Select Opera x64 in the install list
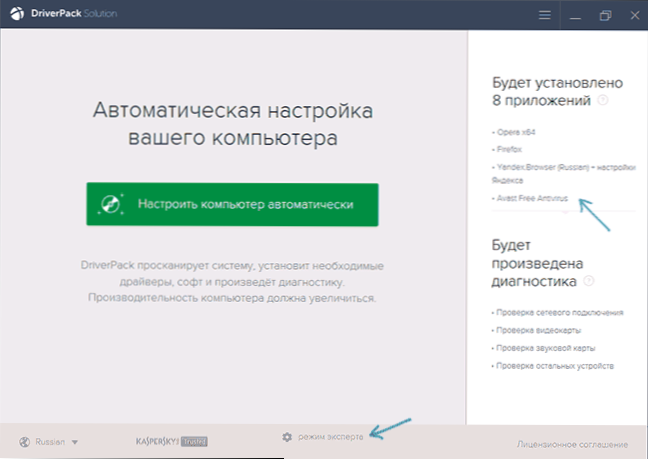The width and height of the screenshot is (648, 459). [514, 132]
